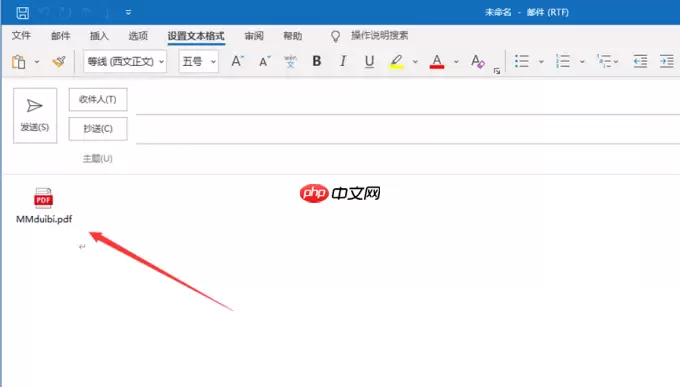Increase font size with grow icon
The image size is (680, 387).
point(237,62)
